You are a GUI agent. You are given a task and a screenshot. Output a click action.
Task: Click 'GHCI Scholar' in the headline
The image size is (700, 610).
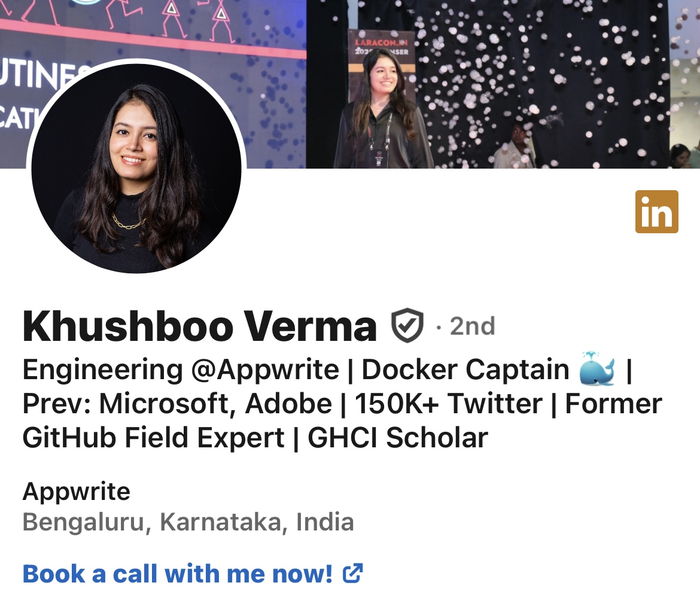[x=398, y=437]
